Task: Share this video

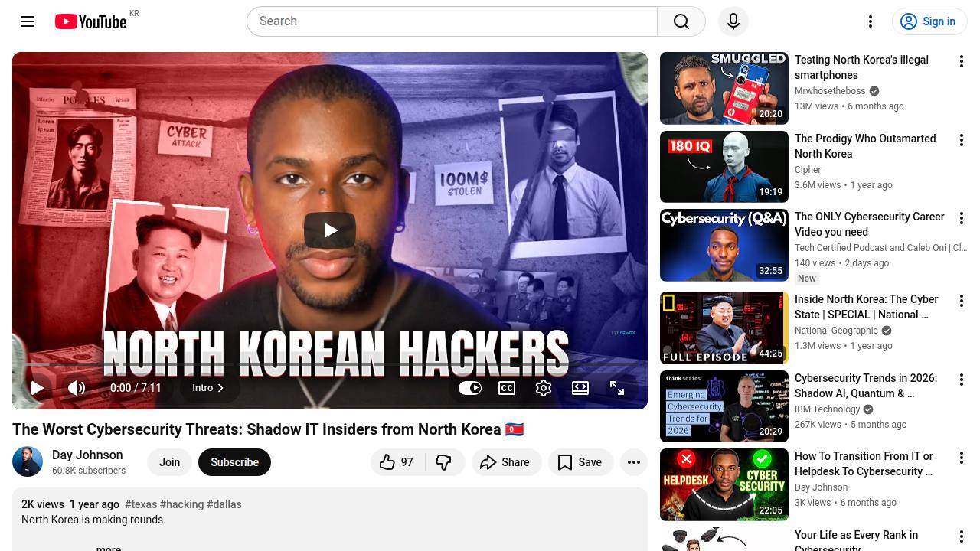Action: (x=505, y=462)
